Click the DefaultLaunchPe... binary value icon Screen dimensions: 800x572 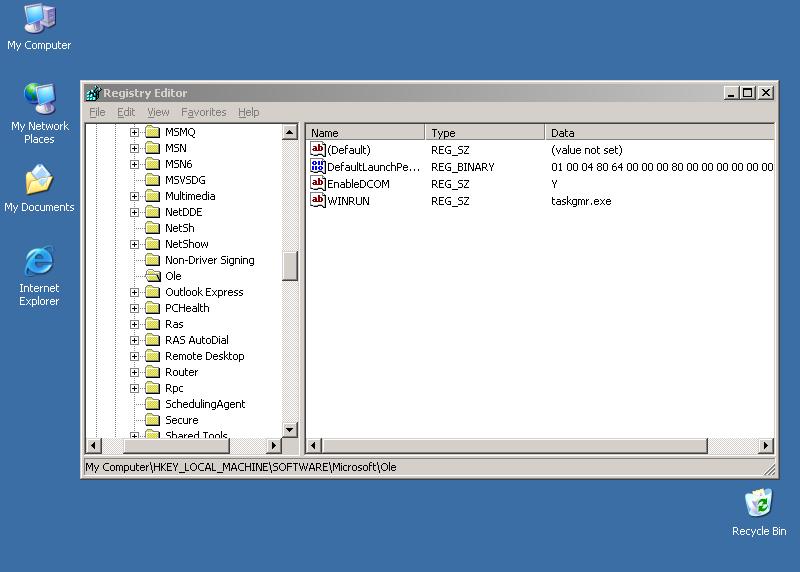[317, 166]
